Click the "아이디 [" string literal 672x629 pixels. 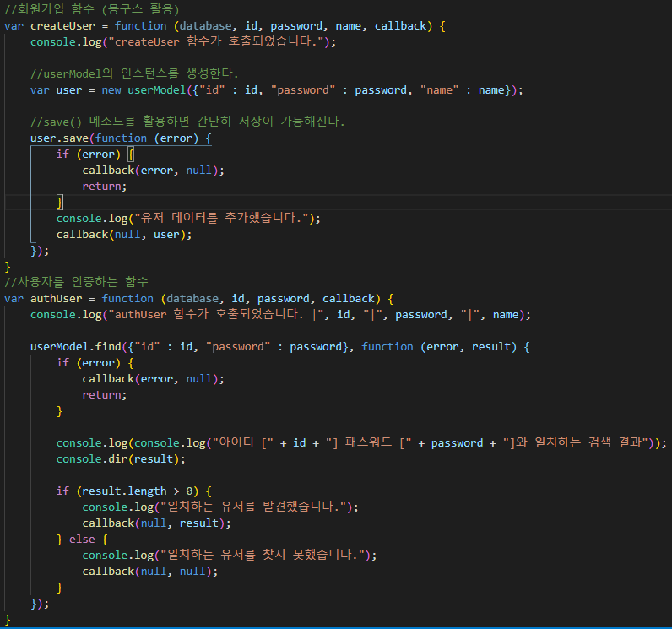pyautogui.click(x=242, y=443)
